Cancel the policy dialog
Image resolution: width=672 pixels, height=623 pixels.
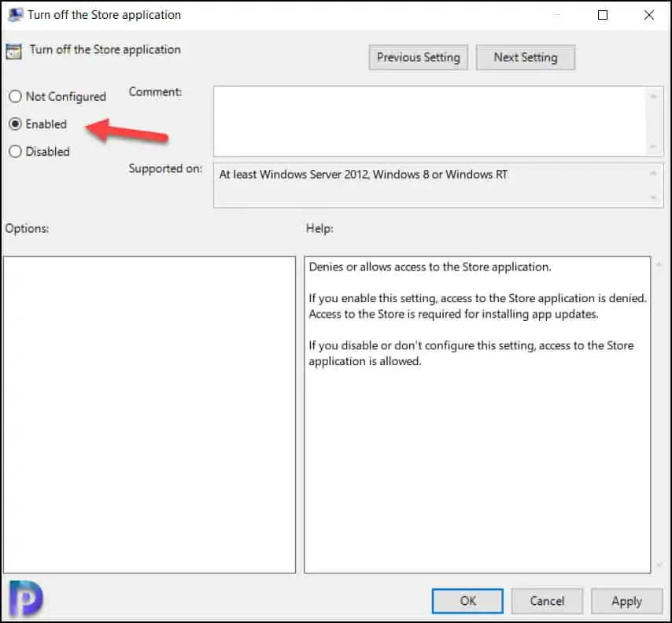click(547, 601)
